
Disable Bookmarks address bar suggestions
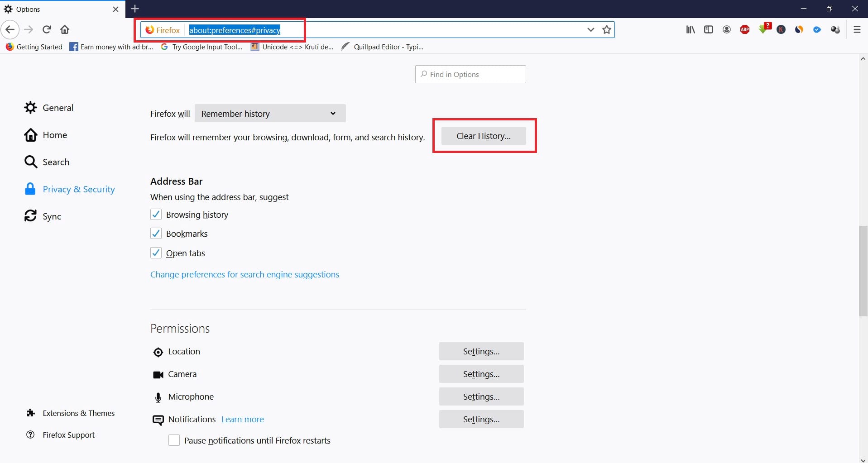coord(156,233)
